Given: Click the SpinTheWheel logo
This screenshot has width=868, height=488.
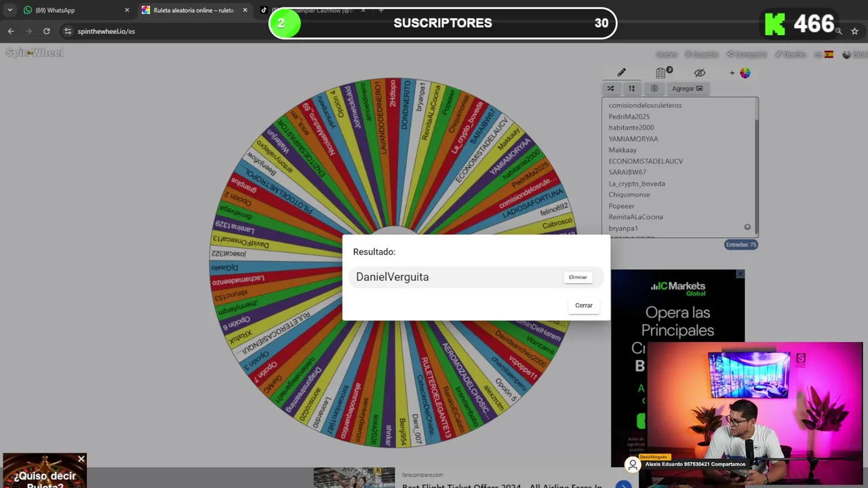Looking at the screenshot, I should 35,53.
